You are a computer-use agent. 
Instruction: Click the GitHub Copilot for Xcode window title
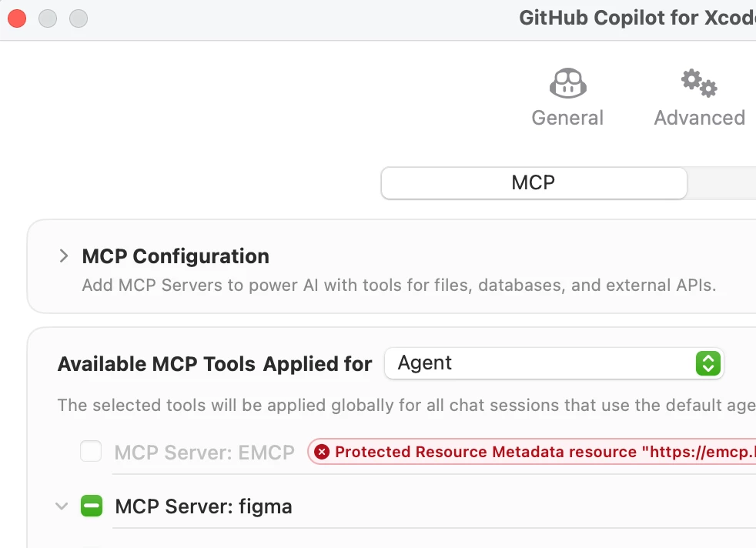[x=637, y=18]
